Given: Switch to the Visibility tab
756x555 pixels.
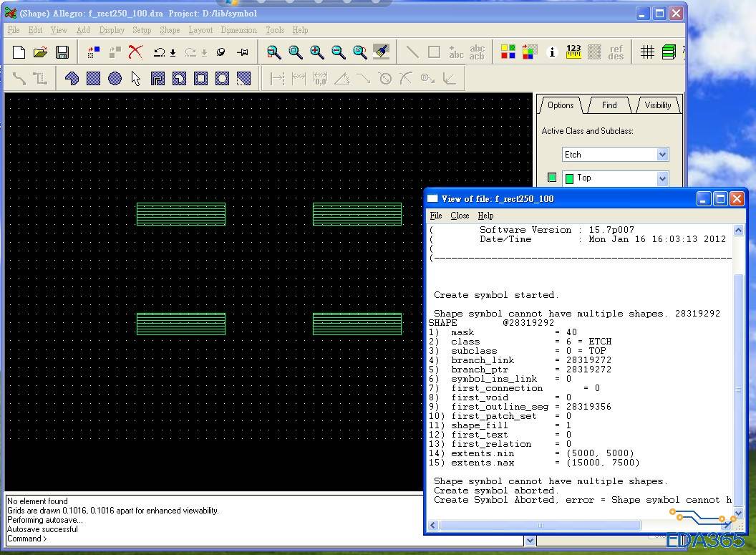Looking at the screenshot, I should [x=657, y=105].
